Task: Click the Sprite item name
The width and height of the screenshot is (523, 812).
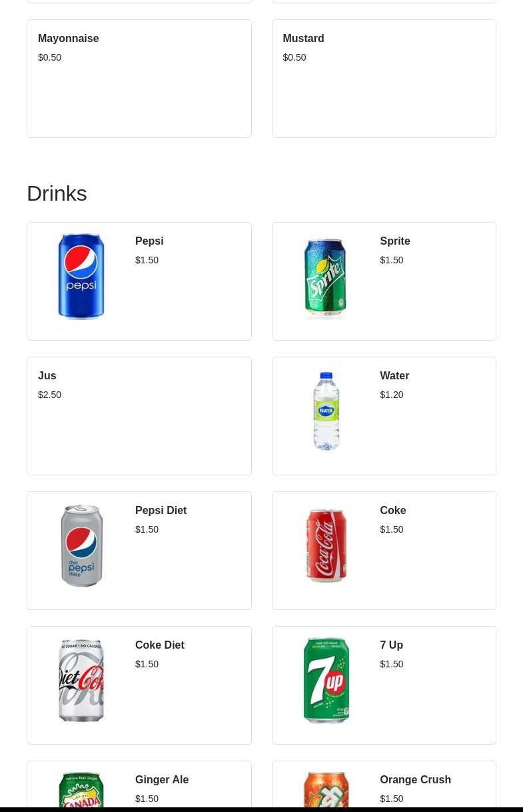Action: [395, 241]
